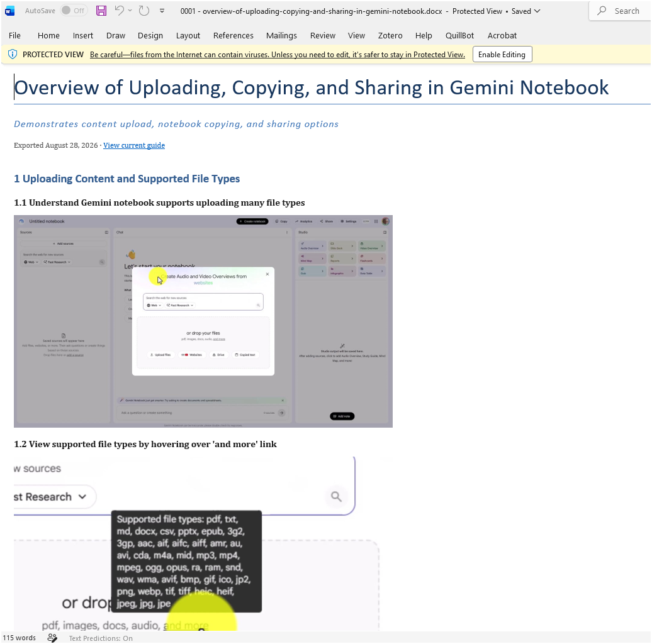Customize Quick Access Toolbar dropdown

click(162, 11)
